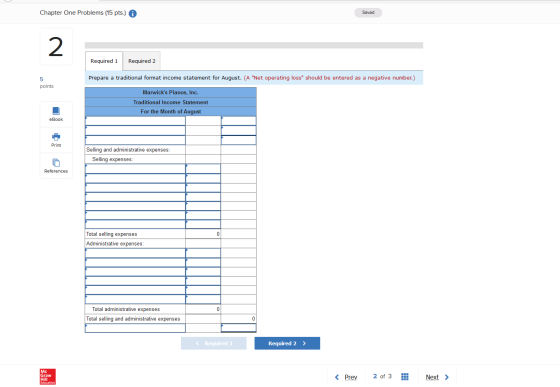
Task: Open first dropdown under Administrative expenses label
Action: pyautogui.click(x=135, y=253)
